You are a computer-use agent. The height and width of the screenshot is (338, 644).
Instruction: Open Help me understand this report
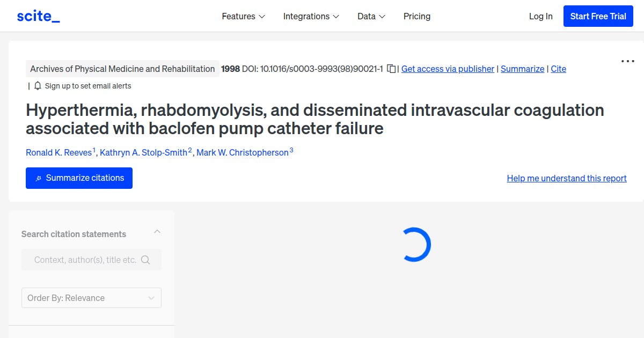(567, 178)
